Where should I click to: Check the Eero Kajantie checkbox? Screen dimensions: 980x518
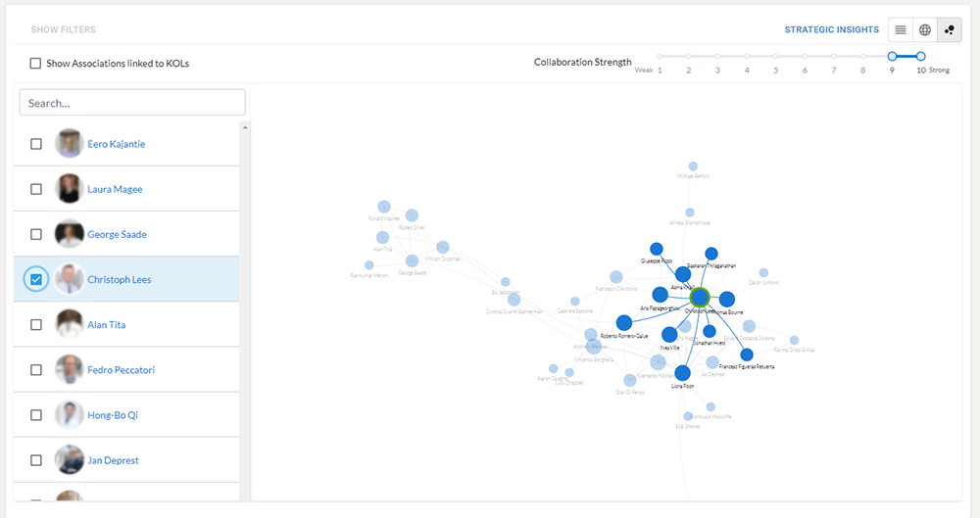click(x=36, y=144)
